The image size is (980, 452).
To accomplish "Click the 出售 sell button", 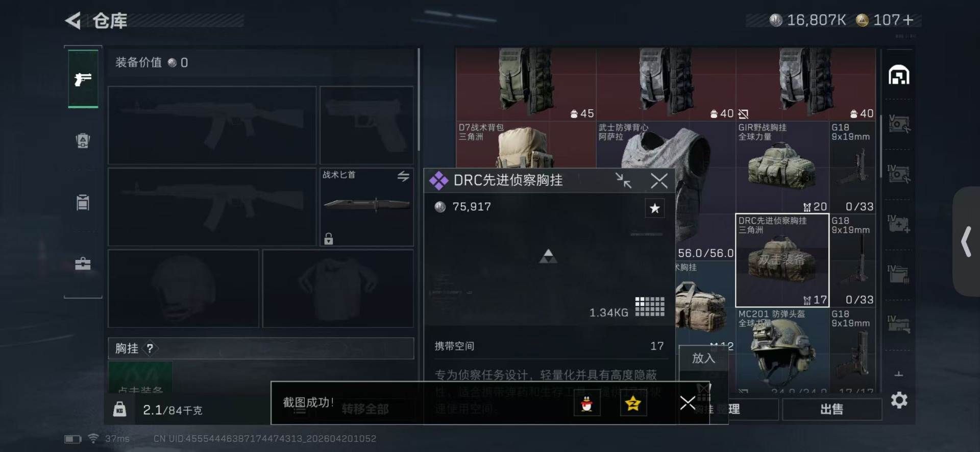I will (x=831, y=409).
